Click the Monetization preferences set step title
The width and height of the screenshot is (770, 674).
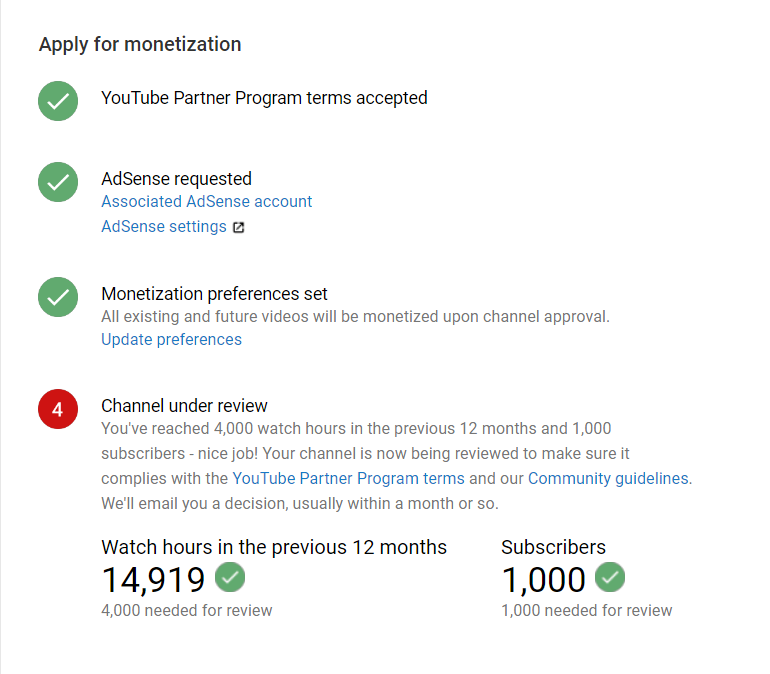click(214, 294)
